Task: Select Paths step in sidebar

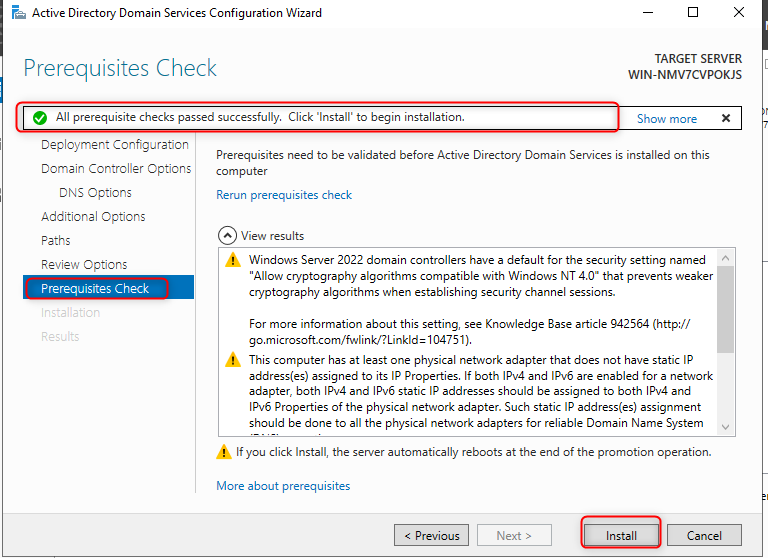Action: coord(56,241)
